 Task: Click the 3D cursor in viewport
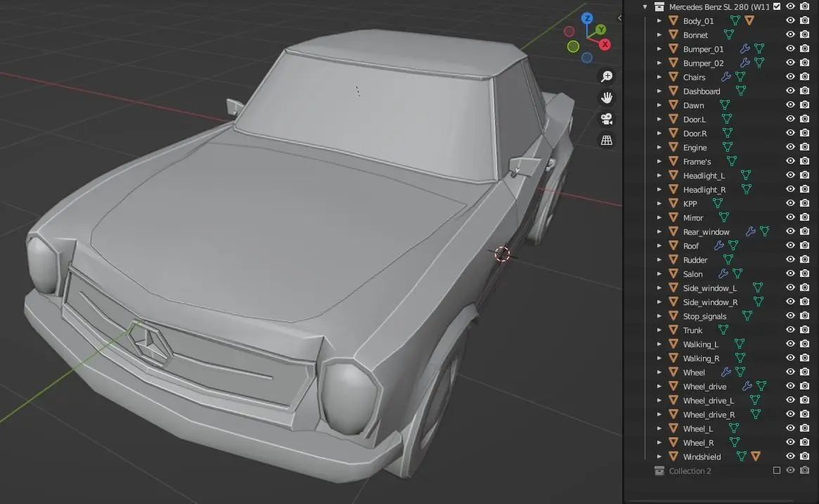[502, 254]
